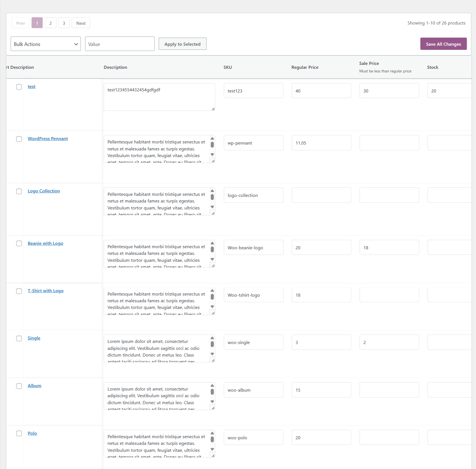476x469 pixels.
Task: Click the Next pagination button
Action: click(x=81, y=23)
